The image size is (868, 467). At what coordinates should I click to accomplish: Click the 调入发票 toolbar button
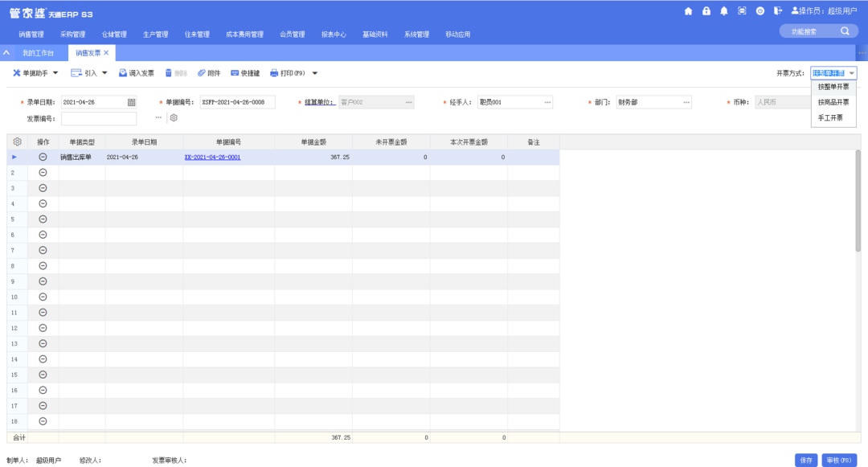(136, 73)
